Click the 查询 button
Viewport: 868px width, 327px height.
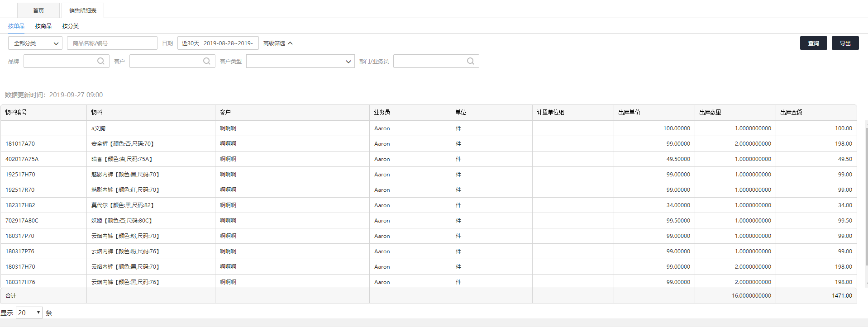click(x=813, y=43)
